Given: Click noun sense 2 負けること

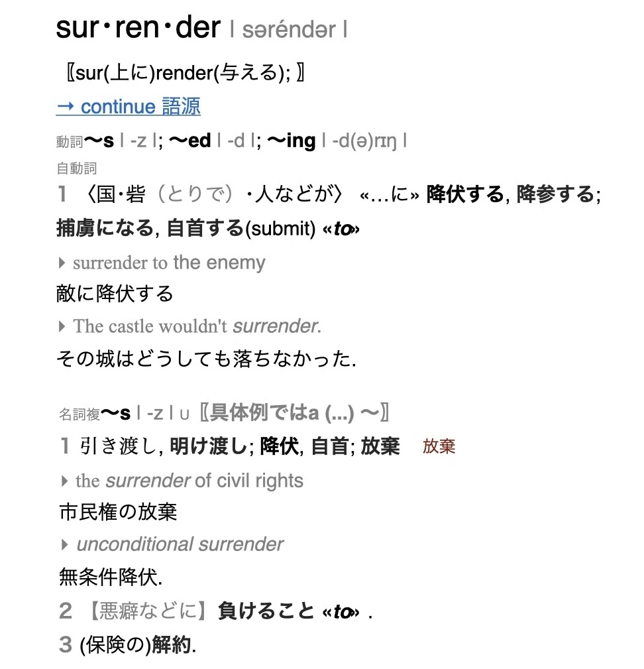Looking at the screenshot, I should point(266,610).
